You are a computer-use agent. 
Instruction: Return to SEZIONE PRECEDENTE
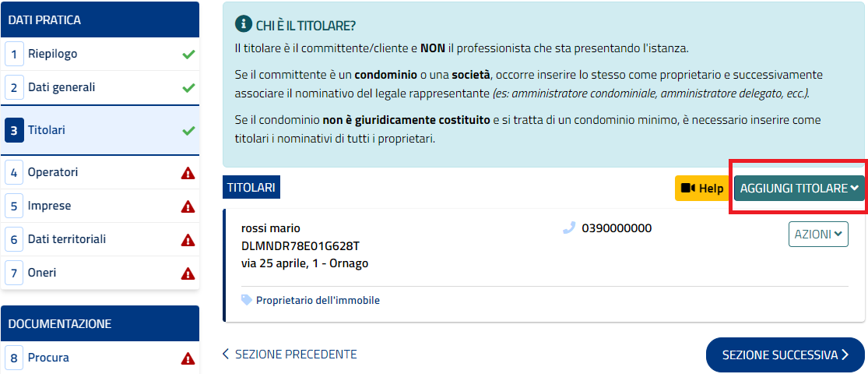[x=290, y=355]
